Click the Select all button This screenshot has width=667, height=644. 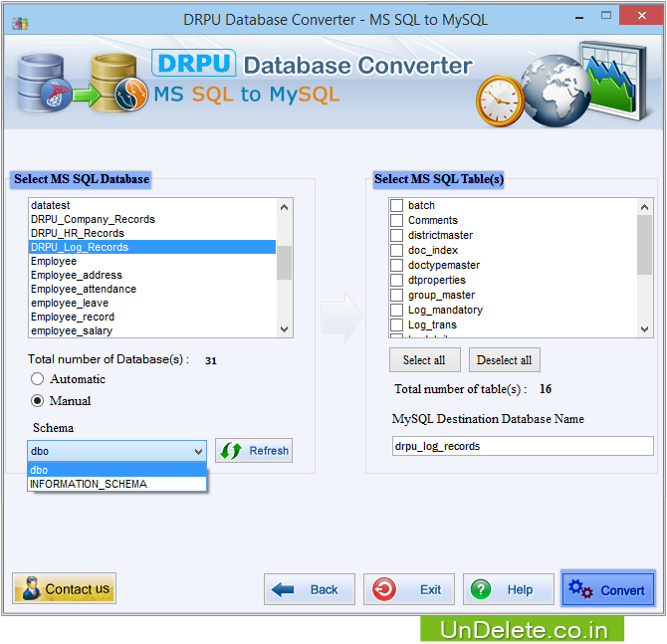click(x=424, y=360)
